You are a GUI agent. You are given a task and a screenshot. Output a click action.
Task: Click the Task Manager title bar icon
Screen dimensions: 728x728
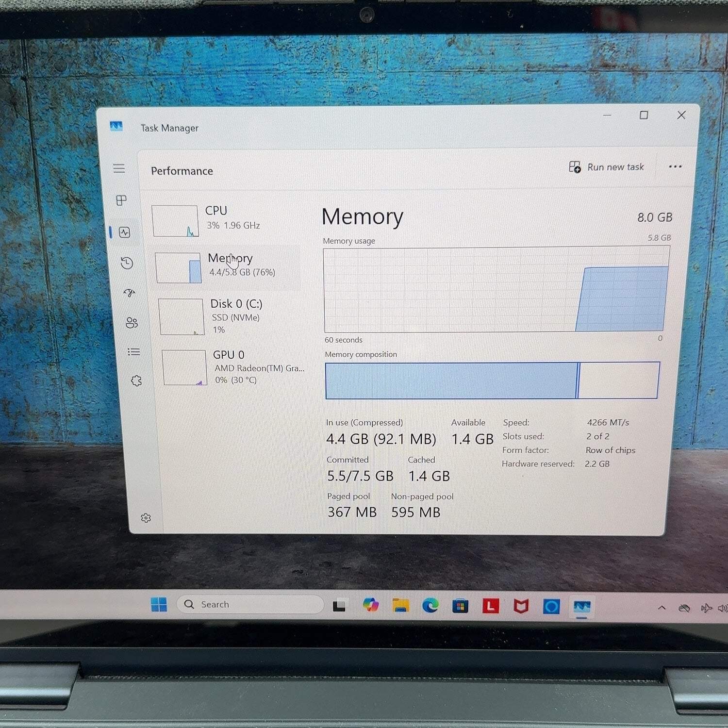tap(116, 127)
